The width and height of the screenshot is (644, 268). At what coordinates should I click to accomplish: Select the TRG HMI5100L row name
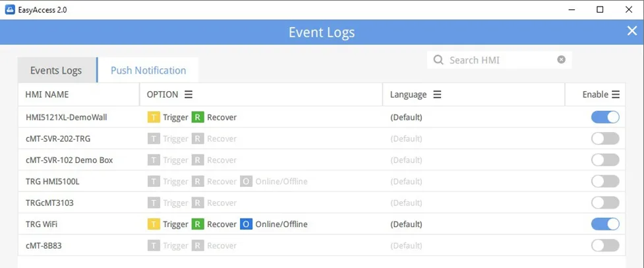[52, 182]
